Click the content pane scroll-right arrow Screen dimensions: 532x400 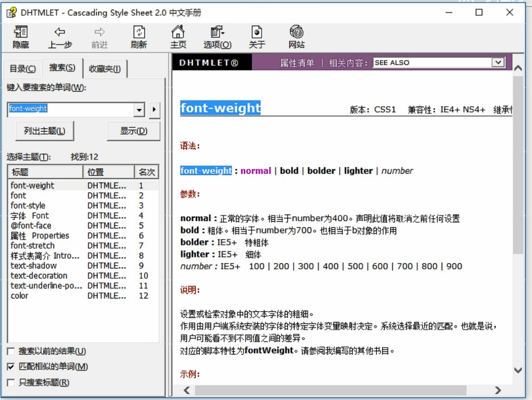[498, 390]
